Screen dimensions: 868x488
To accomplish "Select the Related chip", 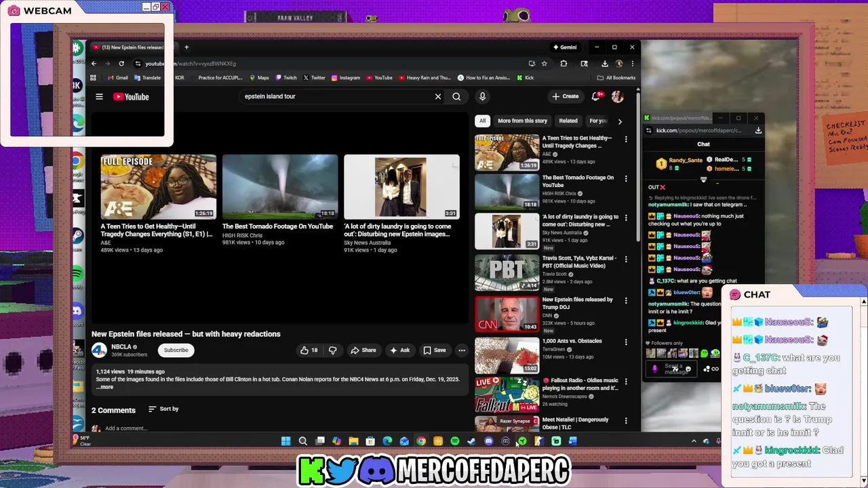I will point(568,121).
